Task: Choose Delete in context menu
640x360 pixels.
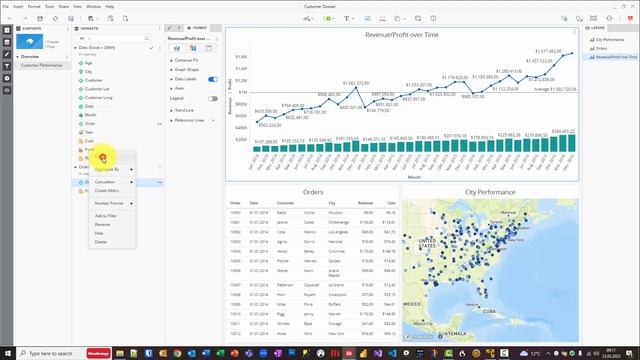Action: point(112,242)
